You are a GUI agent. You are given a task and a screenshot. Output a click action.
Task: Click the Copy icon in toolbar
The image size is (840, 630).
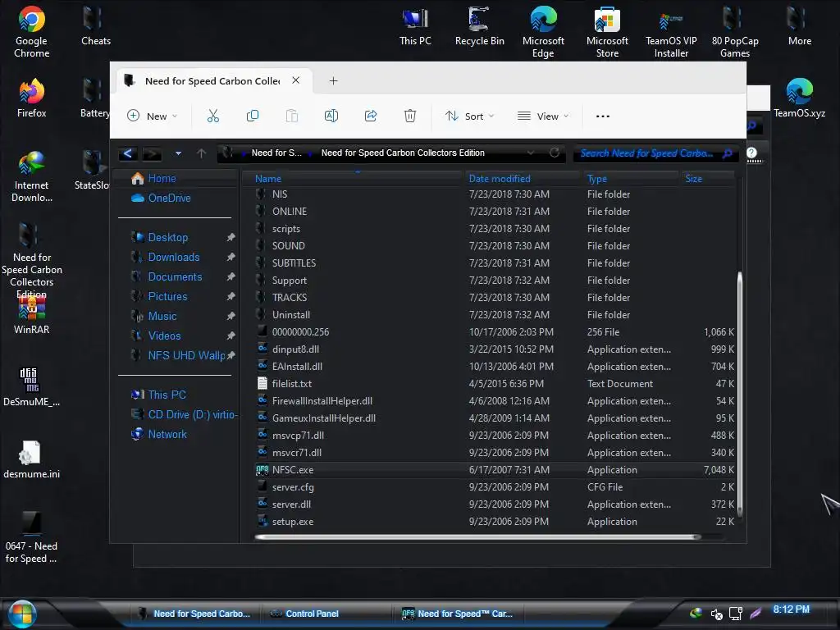pos(253,116)
